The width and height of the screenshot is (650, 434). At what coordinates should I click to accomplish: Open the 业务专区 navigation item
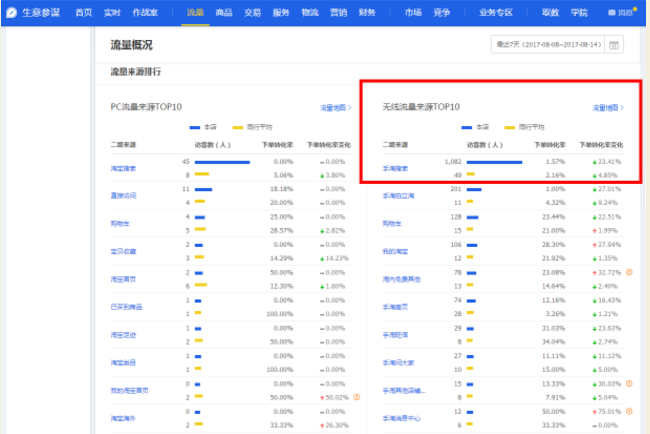pos(496,12)
